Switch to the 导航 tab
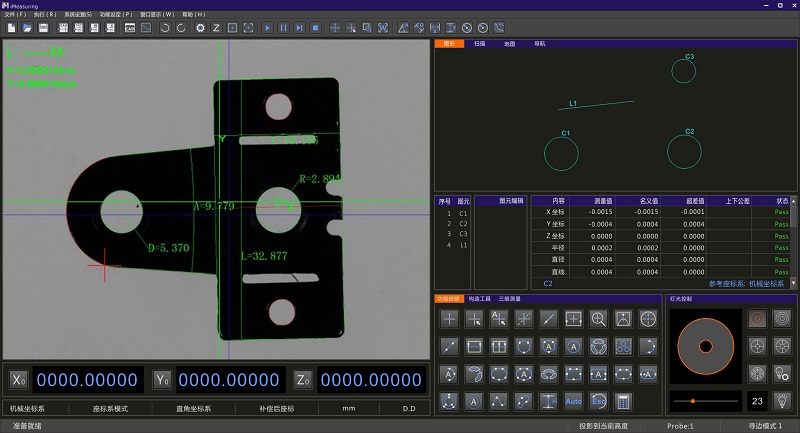The height and width of the screenshot is (433, 800). (540, 44)
